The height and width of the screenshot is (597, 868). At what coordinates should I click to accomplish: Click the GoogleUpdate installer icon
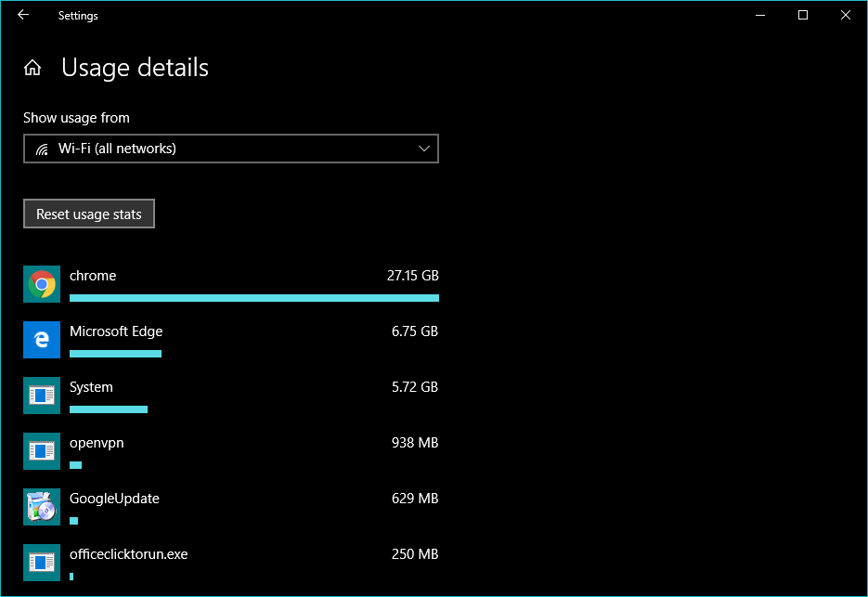[41, 507]
